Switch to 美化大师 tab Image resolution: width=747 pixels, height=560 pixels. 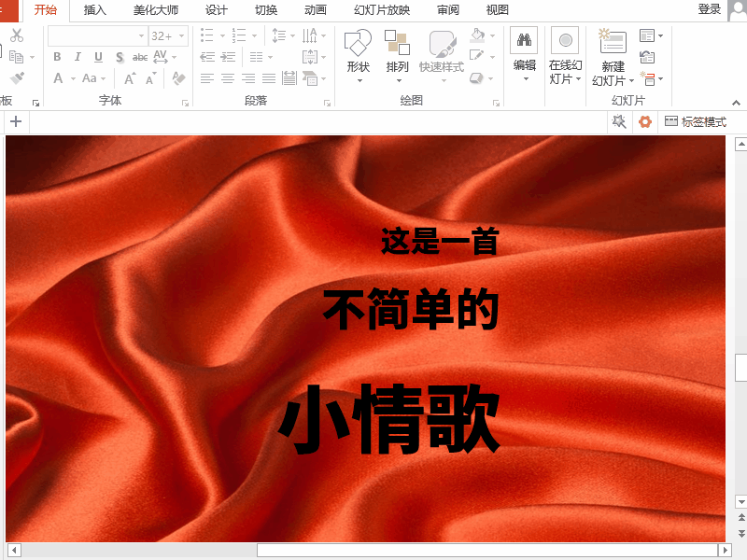click(x=156, y=10)
